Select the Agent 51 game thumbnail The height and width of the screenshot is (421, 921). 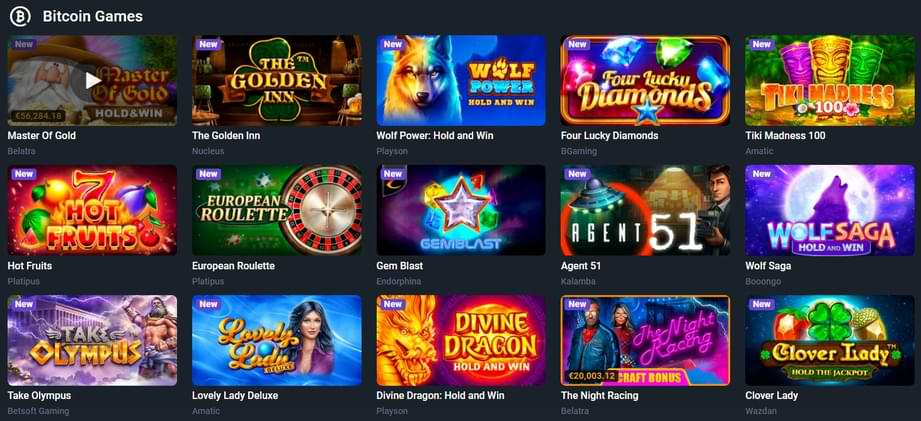(646, 210)
